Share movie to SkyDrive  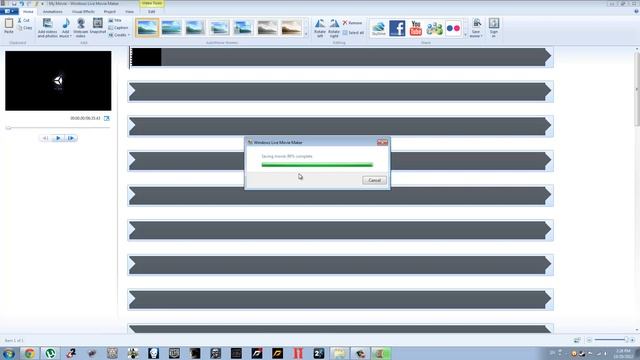point(378,28)
